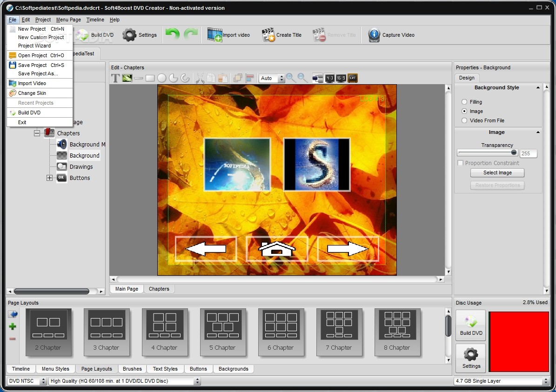
Task: Click the blue apply layout arrow icon
Action: 13,314
